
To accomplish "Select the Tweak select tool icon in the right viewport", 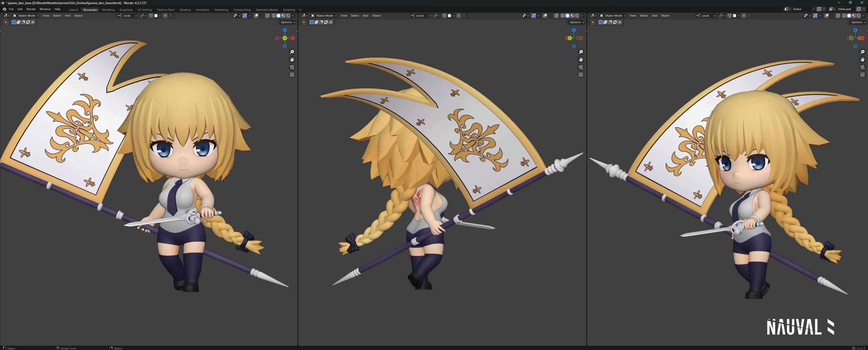I will pyautogui.click(x=593, y=22).
